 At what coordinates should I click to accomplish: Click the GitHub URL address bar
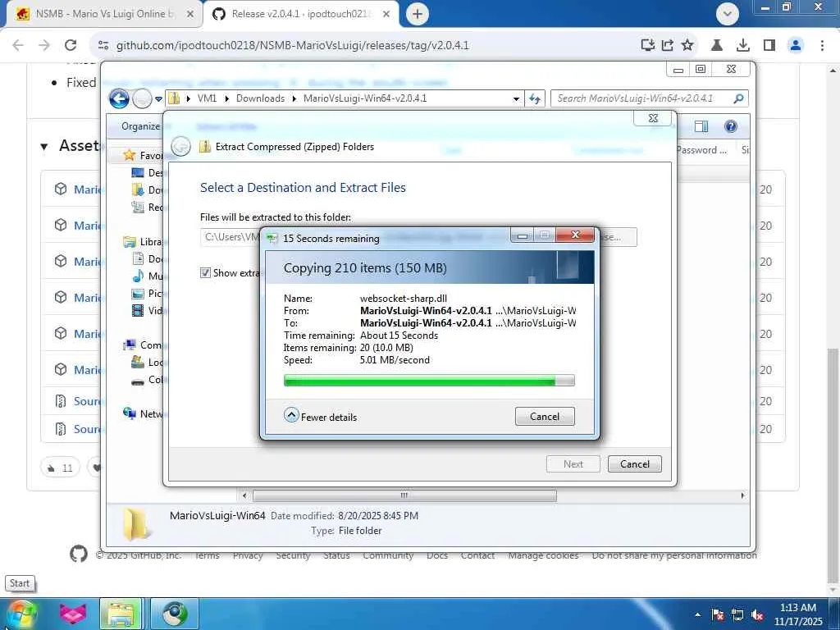[x=293, y=45]
